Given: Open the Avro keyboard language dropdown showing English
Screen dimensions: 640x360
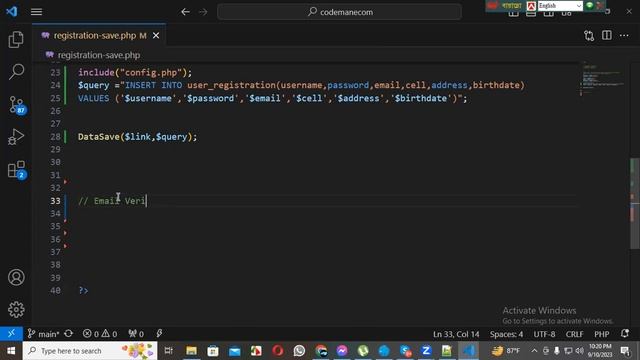Looking at the screenshot, I should [560, 6].
